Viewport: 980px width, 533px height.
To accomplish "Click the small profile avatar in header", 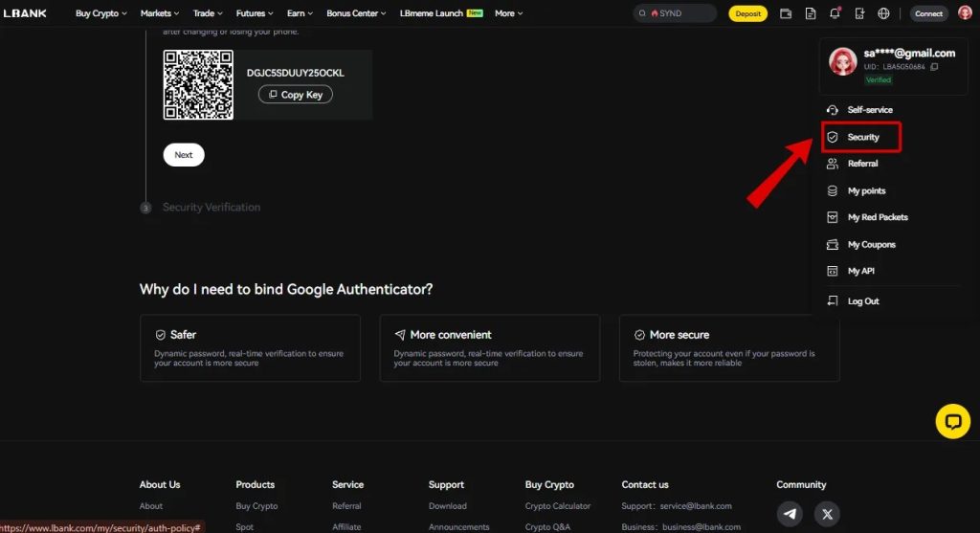I will (x=965, y=12).
